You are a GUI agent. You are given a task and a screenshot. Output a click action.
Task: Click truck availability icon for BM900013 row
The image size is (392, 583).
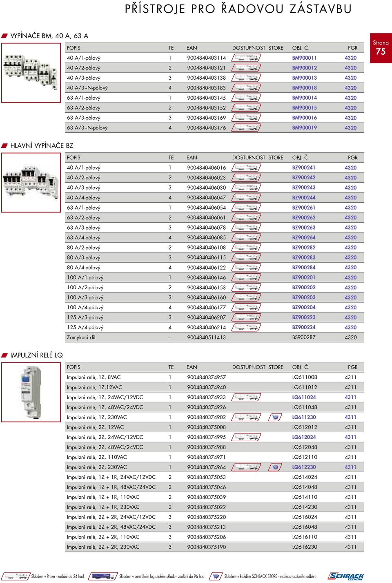pyautogui.click(x=246, y=78)
